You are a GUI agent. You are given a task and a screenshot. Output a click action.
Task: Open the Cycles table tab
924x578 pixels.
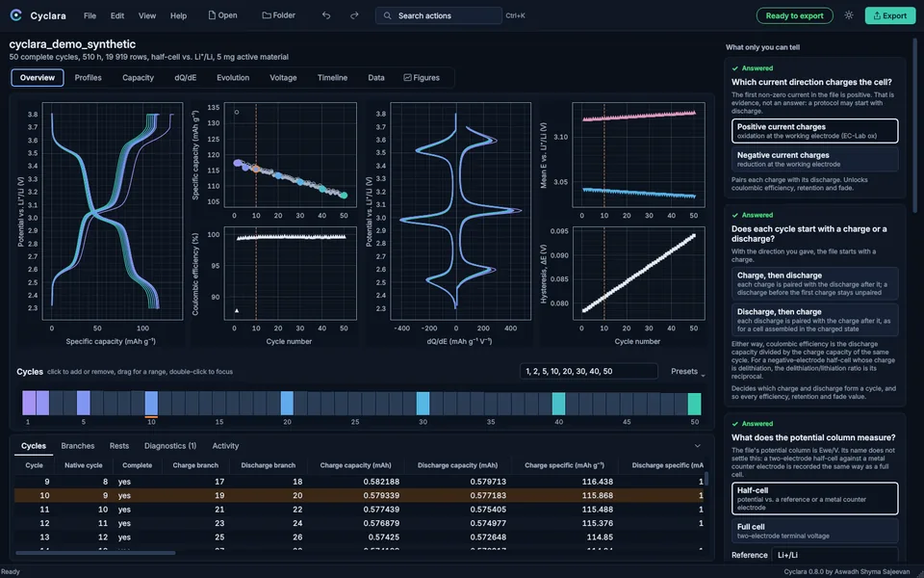pyautogui.click(x=34, y=446)
